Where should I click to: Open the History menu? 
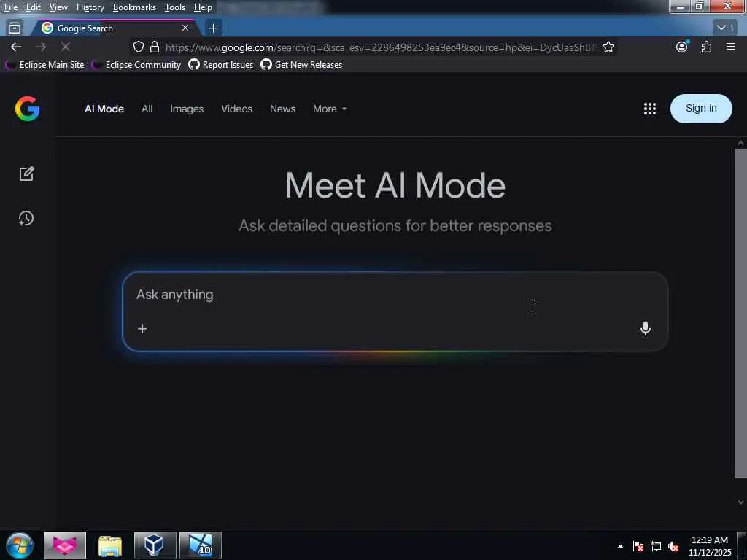tap(90, 7)
